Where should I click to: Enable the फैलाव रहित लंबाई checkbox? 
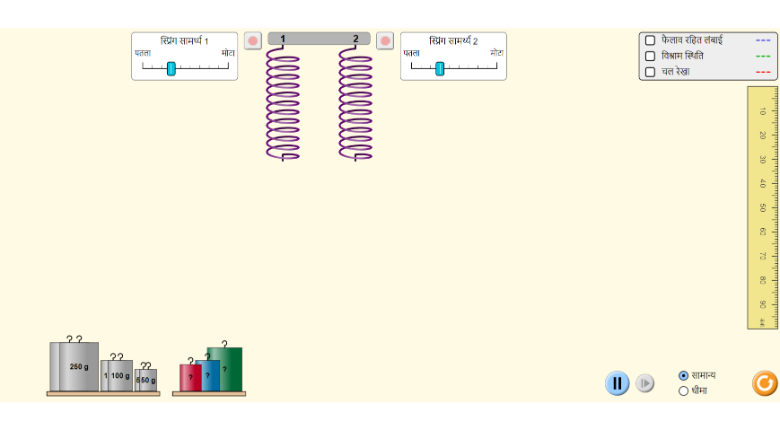pos(650,41)
